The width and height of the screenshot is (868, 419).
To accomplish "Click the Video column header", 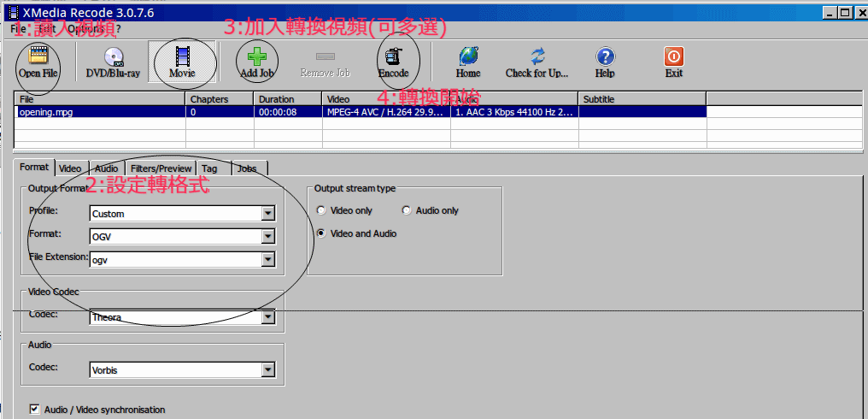I will tap(386, 99).
